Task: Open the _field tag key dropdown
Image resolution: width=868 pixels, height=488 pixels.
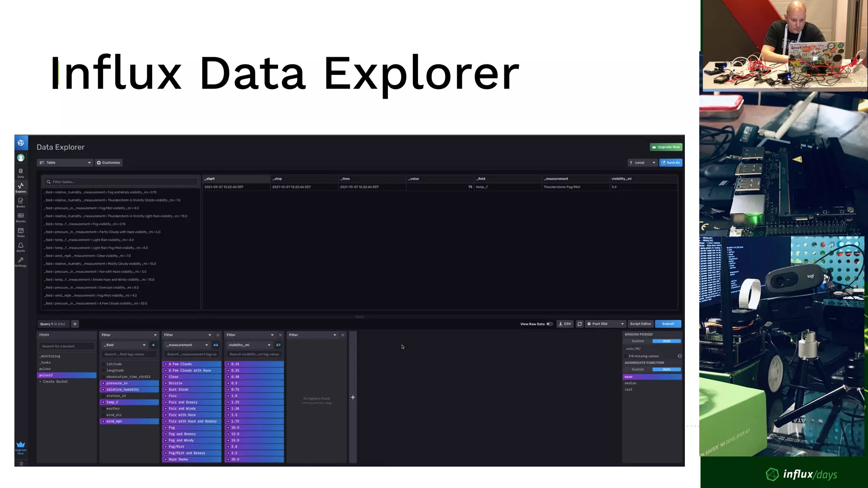Action: [124, 345]
